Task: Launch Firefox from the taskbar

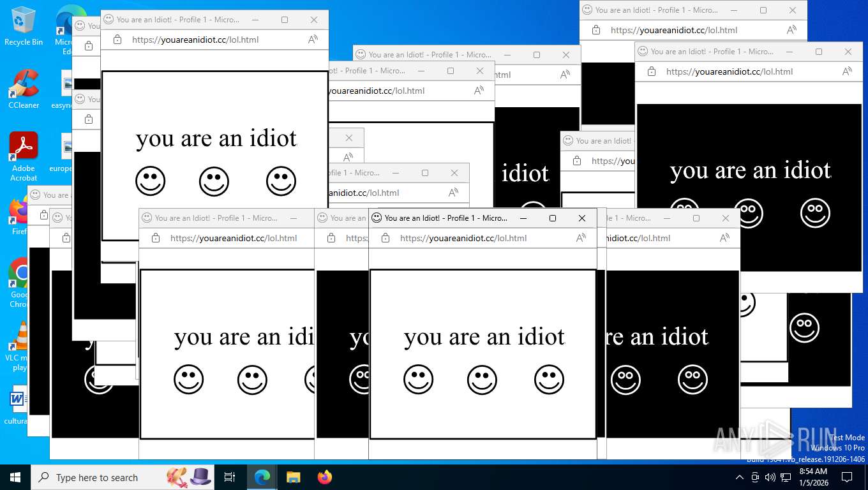Action: tap(324, 477)
